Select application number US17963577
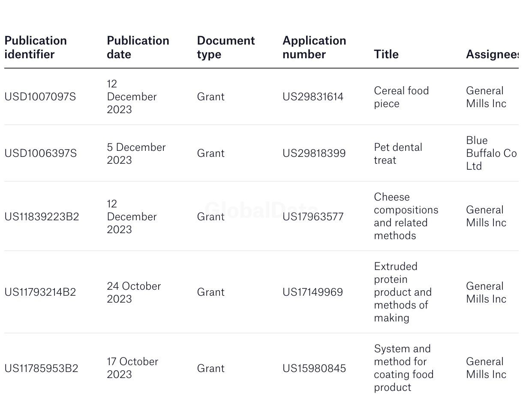Viewport: 523px width, 420px height. pos(313,217)
